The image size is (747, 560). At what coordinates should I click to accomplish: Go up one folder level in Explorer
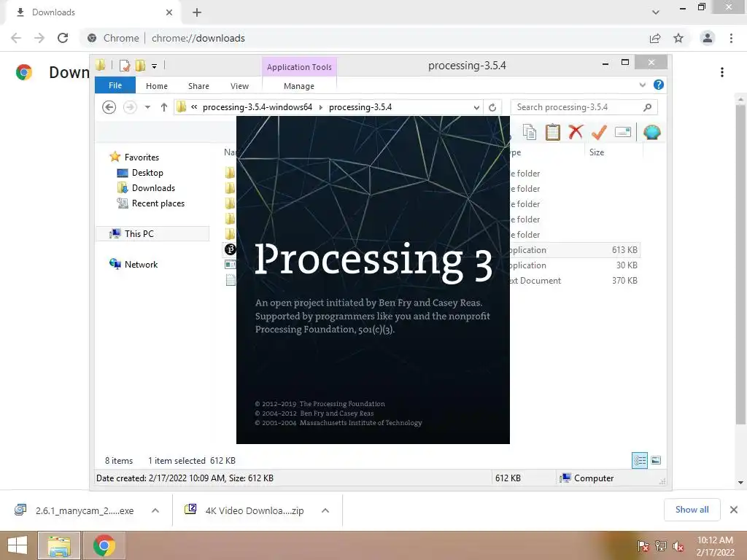point(164,107)
